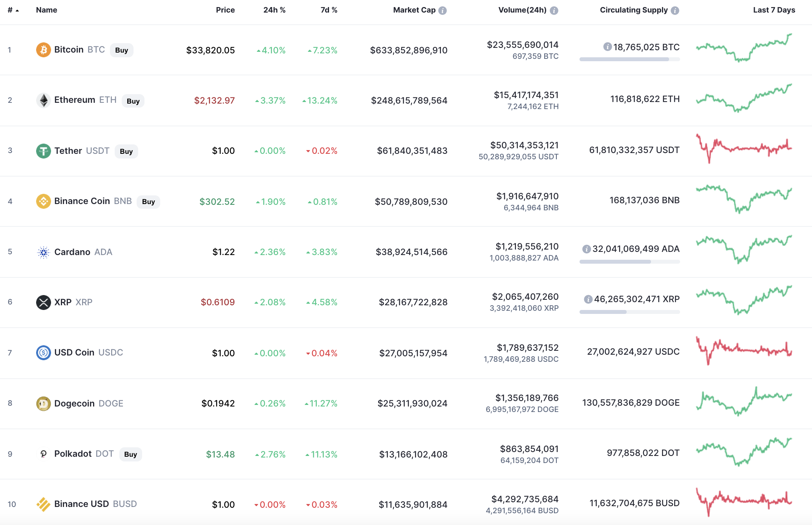This screenshot has height=525, width=812.
Task: Sort by the 7d % column header
Action: click(x=329, y=10)
